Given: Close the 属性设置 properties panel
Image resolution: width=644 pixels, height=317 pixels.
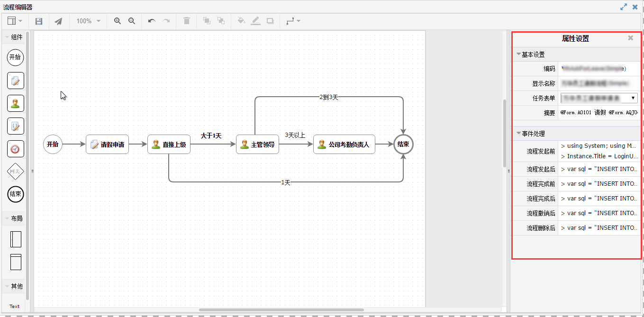Looking at the screenshot, I should 630,38.
